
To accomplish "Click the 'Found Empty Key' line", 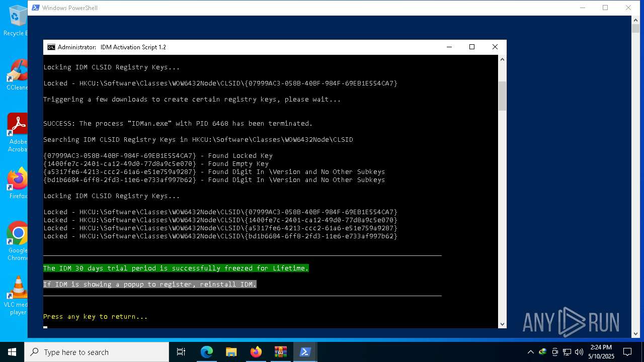I will [156, 163].
